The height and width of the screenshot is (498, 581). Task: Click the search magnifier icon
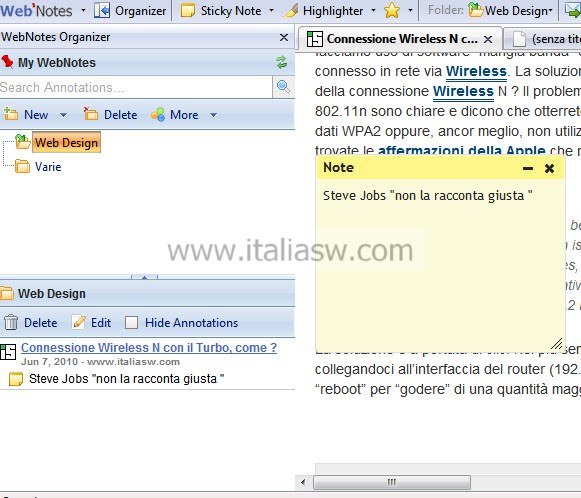point(283,87)
